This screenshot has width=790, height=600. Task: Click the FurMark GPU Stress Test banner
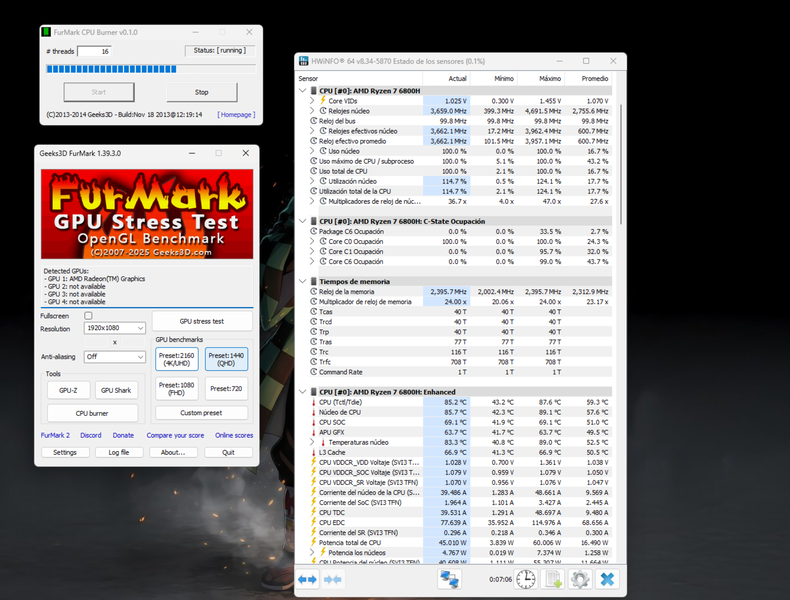[x=147, y=215]
